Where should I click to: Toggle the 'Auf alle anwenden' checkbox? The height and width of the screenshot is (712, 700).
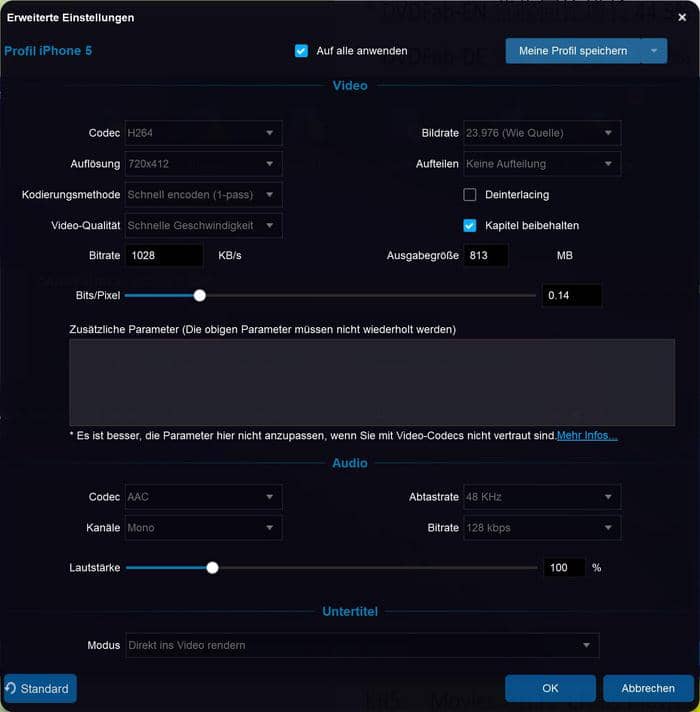click(x=301, y=51)
